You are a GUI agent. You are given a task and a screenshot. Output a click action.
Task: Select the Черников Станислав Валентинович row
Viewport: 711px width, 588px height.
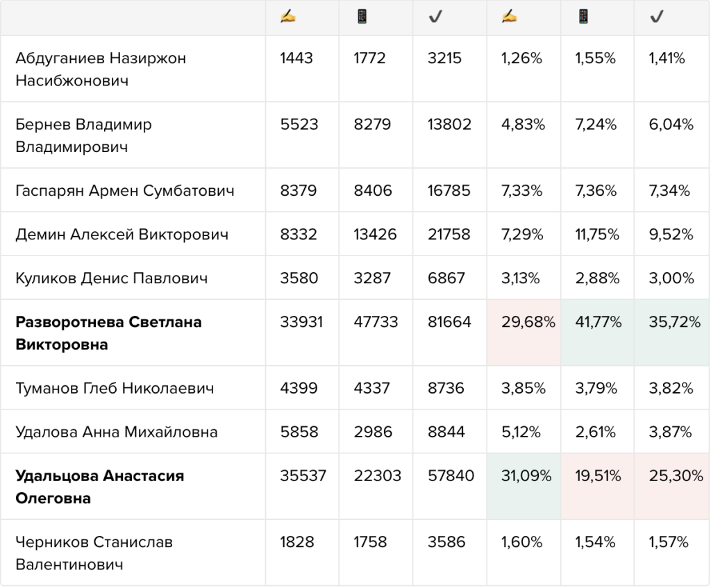pos(355,553)
